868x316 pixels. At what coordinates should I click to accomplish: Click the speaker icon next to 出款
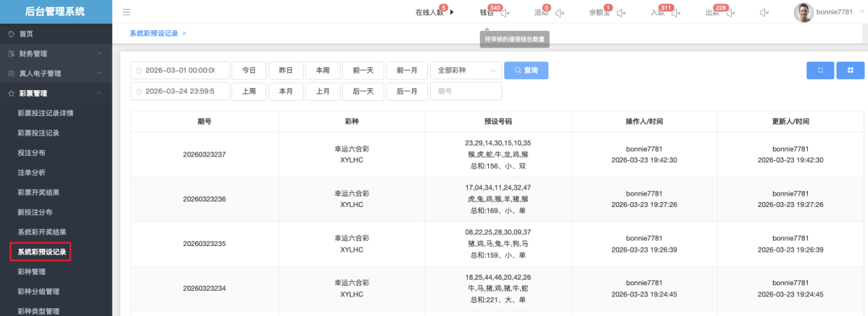(731, 13)
